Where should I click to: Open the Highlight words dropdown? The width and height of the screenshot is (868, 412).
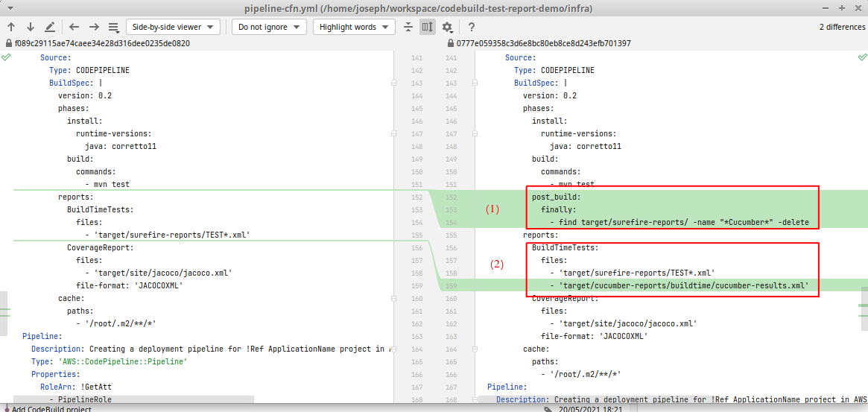point(353,27)
